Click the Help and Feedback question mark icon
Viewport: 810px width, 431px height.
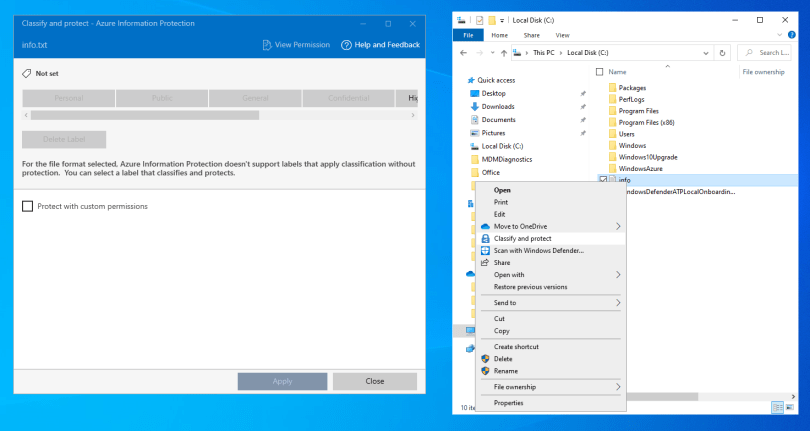(x=347, y=45)
